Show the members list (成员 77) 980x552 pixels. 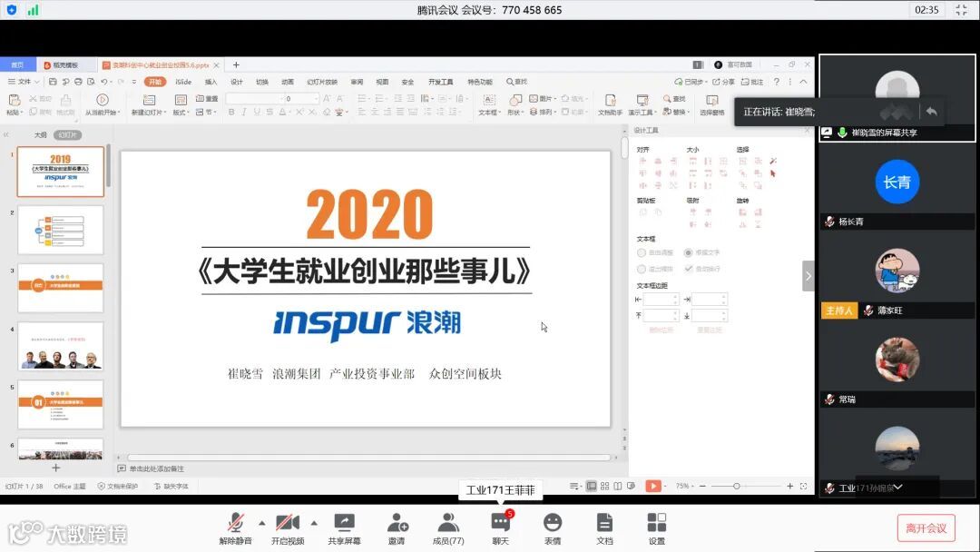click(x=448, y=529)
